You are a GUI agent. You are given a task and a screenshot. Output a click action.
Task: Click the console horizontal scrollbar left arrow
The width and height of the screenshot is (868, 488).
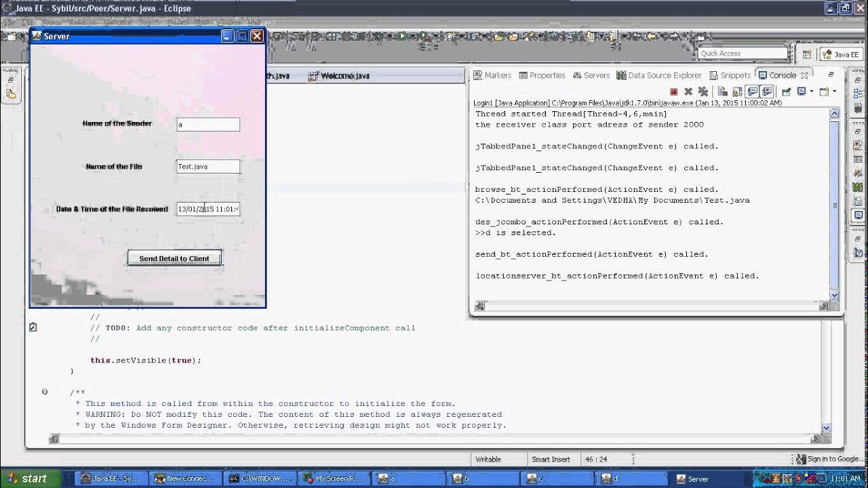(x=479, y=306)
